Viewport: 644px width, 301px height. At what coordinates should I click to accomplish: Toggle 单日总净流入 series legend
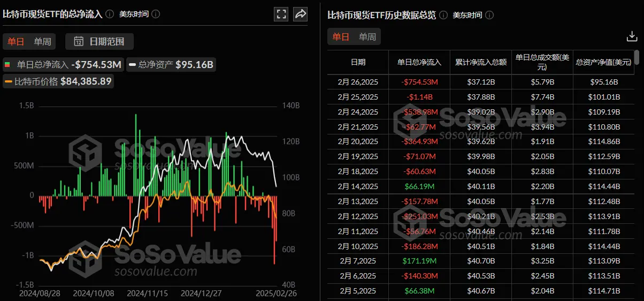[x=64, y=65]
